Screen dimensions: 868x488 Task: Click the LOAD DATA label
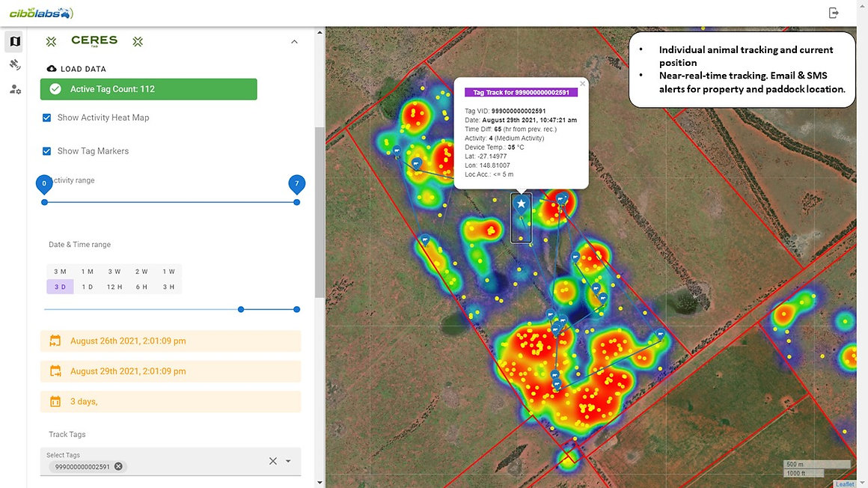coord(83,70)
